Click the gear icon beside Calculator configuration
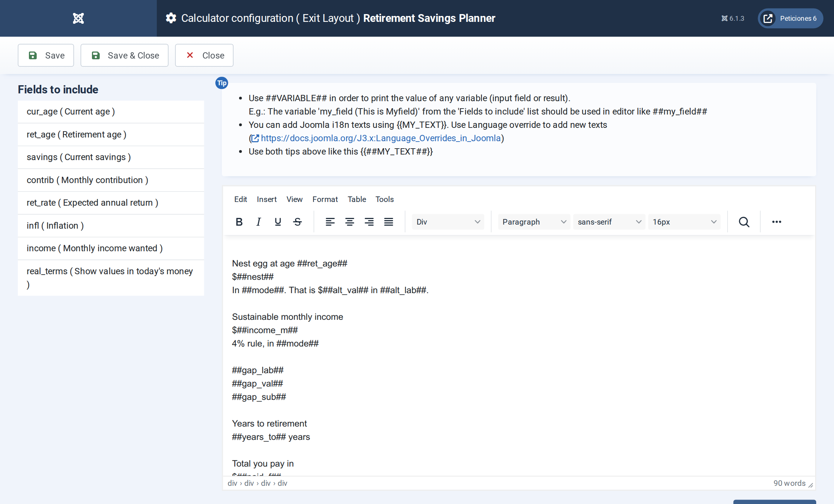This screenshot has width=834, height=504. coord(171,18)
